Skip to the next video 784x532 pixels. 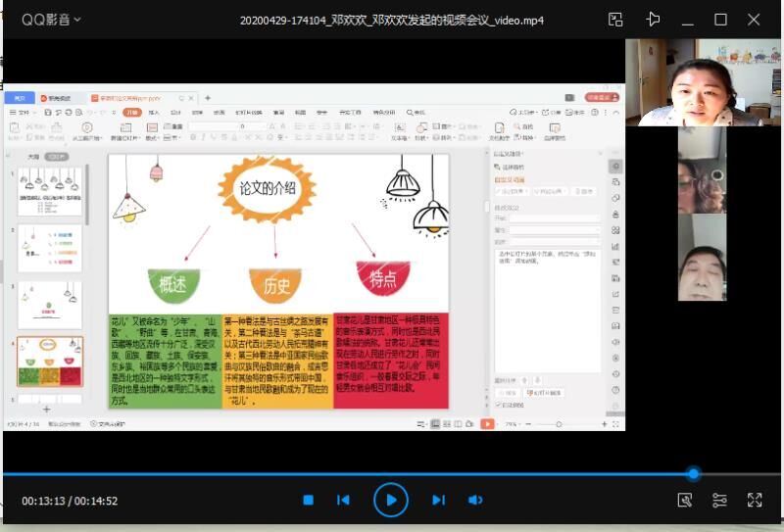pos(438,500)
